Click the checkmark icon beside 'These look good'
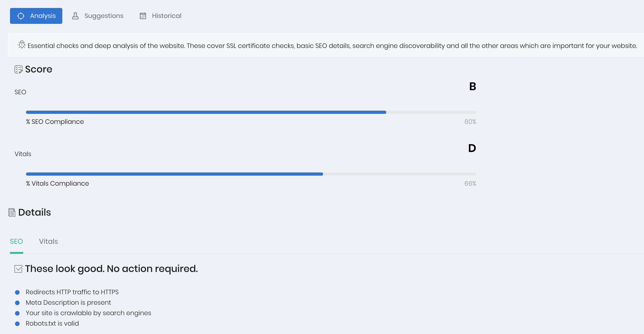644x334 pixels. [x=18, y=269]
